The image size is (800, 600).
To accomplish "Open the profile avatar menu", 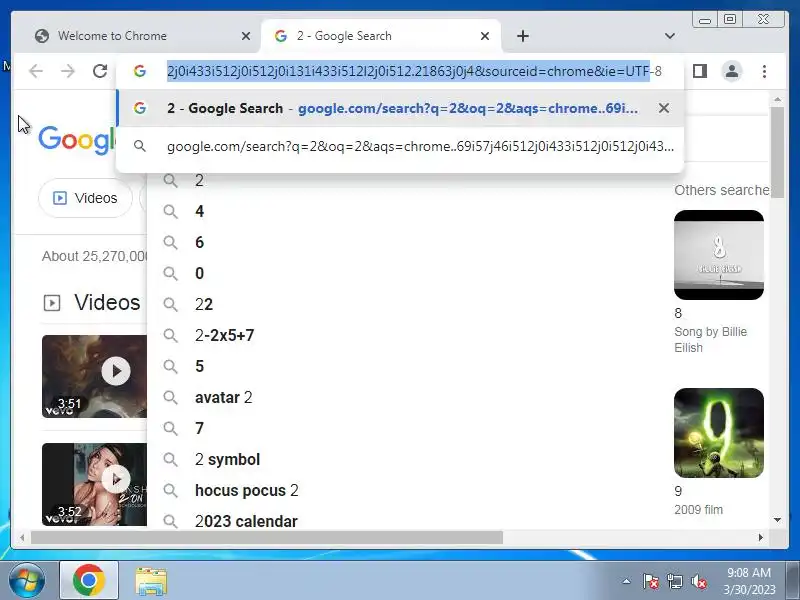I will pyautogui.click(x=732, y=71).
